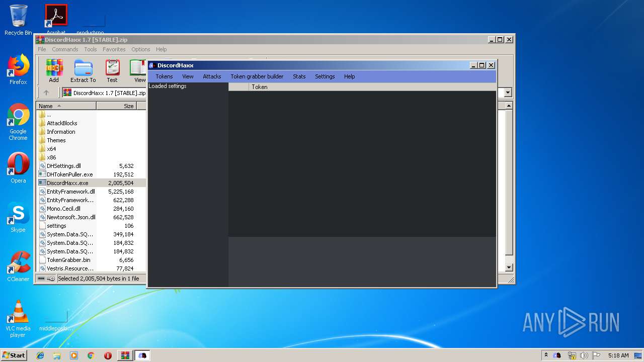Select the parent '..' folder entry

click(49, 115)
